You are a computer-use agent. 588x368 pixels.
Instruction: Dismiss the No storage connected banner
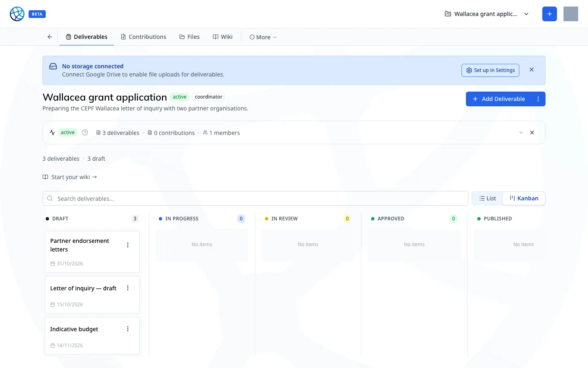click(532, 70)
